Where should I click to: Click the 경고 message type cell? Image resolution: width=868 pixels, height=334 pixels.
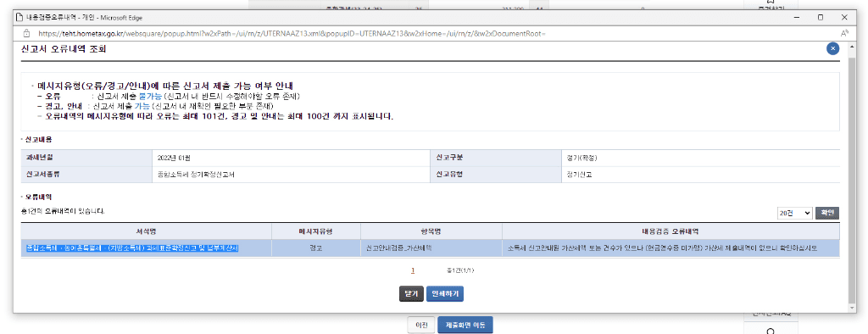click(316, 248)
